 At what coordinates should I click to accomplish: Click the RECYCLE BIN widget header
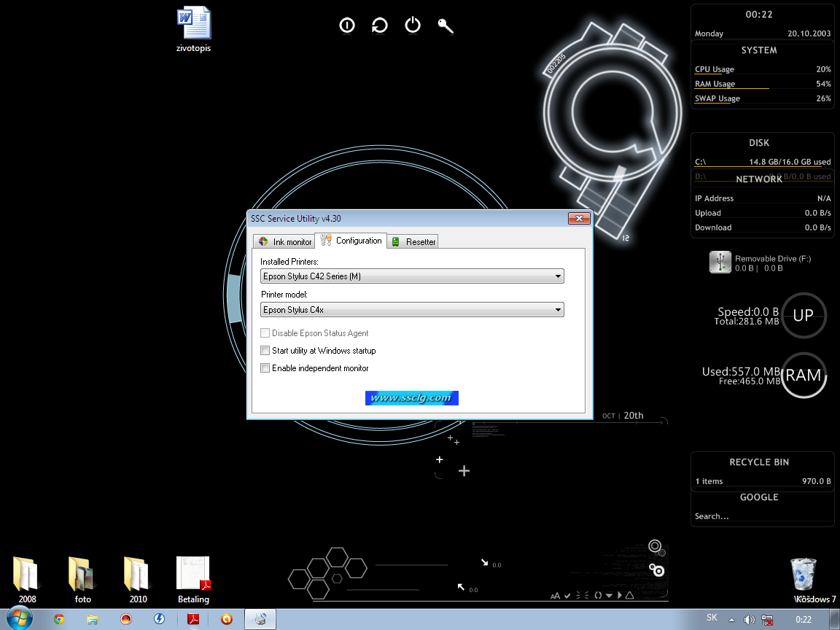click(759, 462)
